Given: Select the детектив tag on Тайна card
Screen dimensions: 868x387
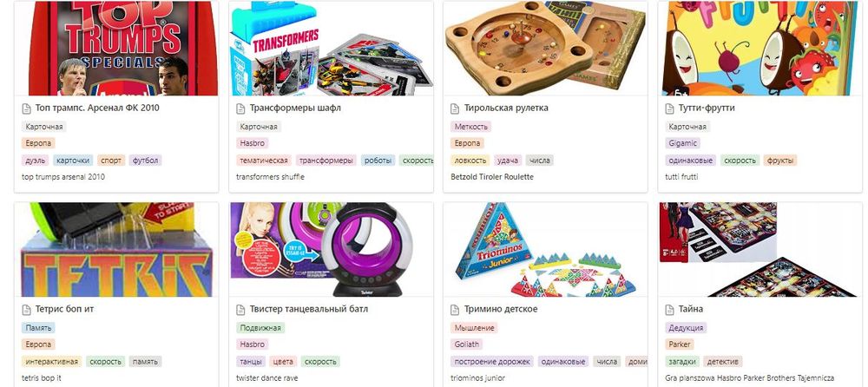Looking at the screenshot, I should [723, 362].
